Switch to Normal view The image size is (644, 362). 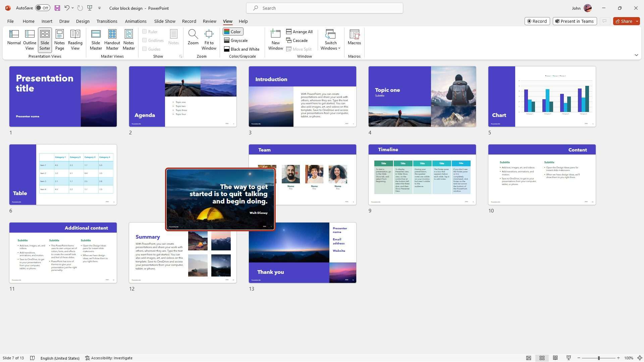[x=14, y=39]
